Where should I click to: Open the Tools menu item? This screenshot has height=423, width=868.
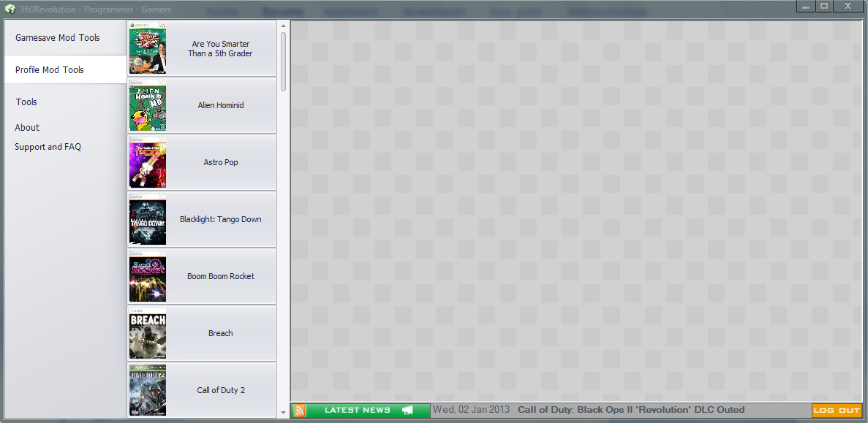click(x=26, y=102)
